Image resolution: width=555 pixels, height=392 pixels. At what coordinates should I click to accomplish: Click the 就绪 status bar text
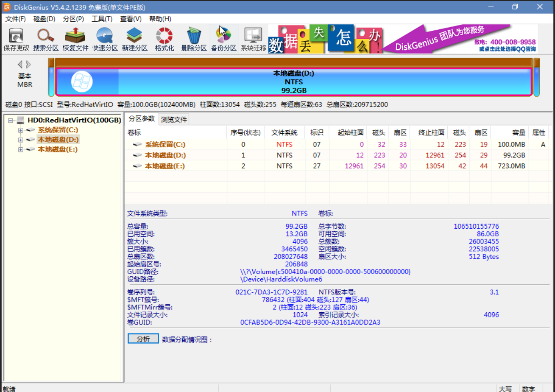(x=9, y=389)
